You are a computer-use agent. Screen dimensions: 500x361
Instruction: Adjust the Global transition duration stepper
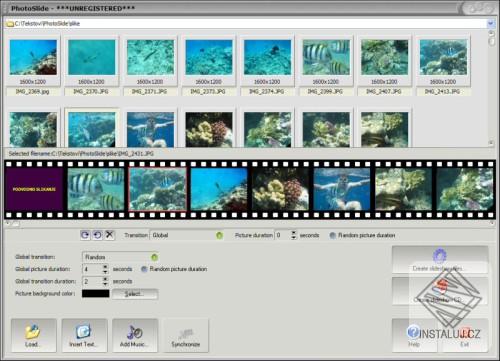pyautogui.click(x=105, y=281)
